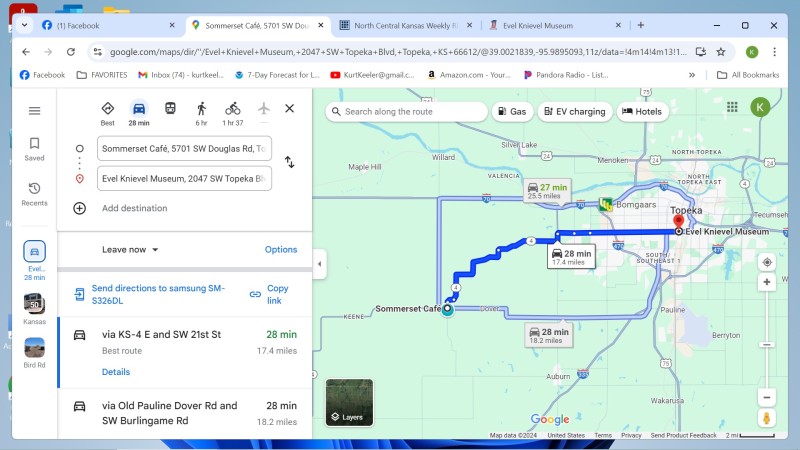Open the Google apps grid
This screenshot has height=450, width=800.
tap(732, 107)
